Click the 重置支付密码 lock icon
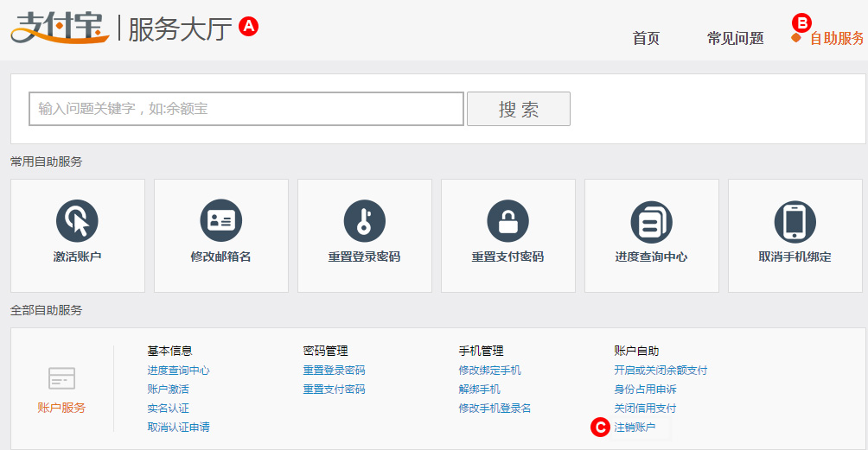Image resolution: width=868 pixels, height=450 pixels. (x=507, y=220)
